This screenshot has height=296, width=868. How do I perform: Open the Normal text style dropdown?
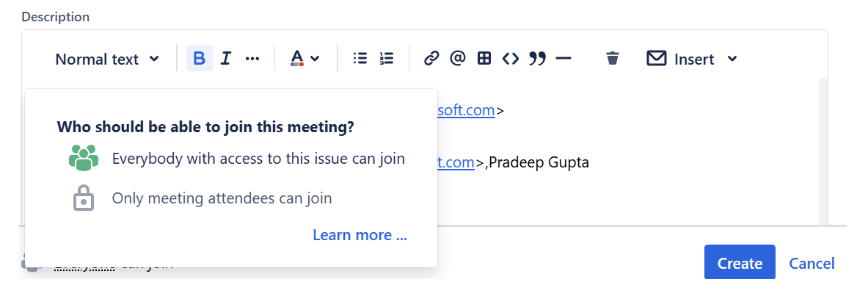click(107, 59)
